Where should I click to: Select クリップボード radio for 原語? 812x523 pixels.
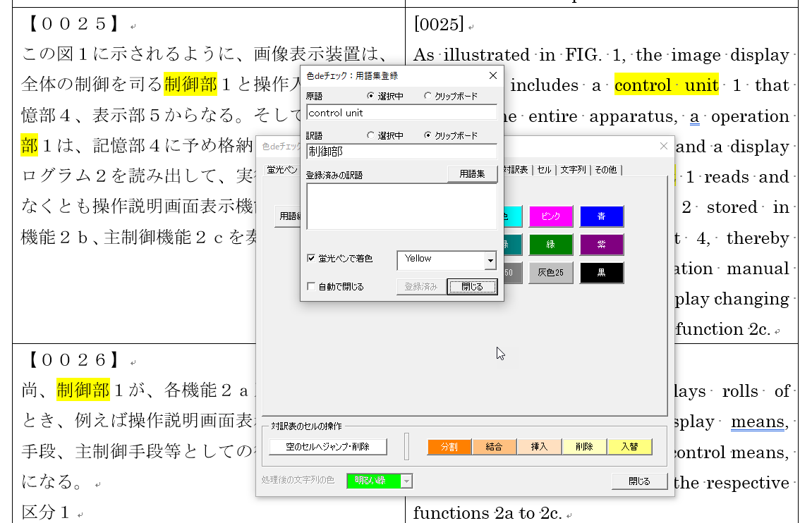tap(428, 96)
